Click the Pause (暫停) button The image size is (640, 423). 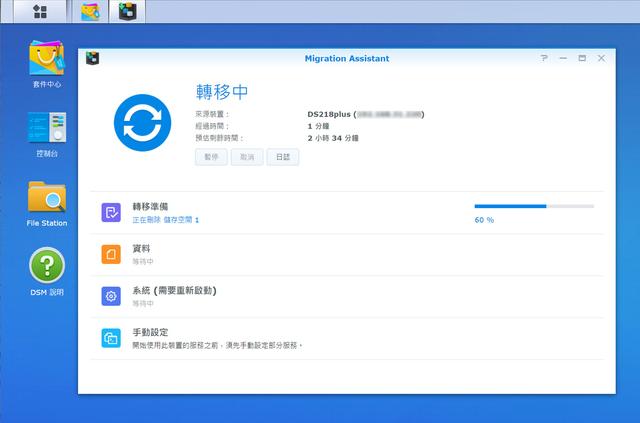pyautogui.click(x=211, y=157)
